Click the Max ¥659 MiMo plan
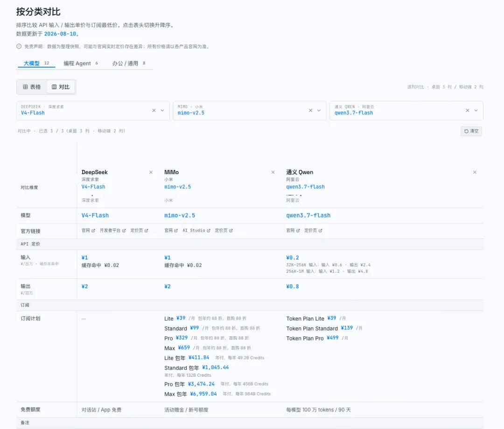This screenshot has height=429, width=504. [208, 348]
